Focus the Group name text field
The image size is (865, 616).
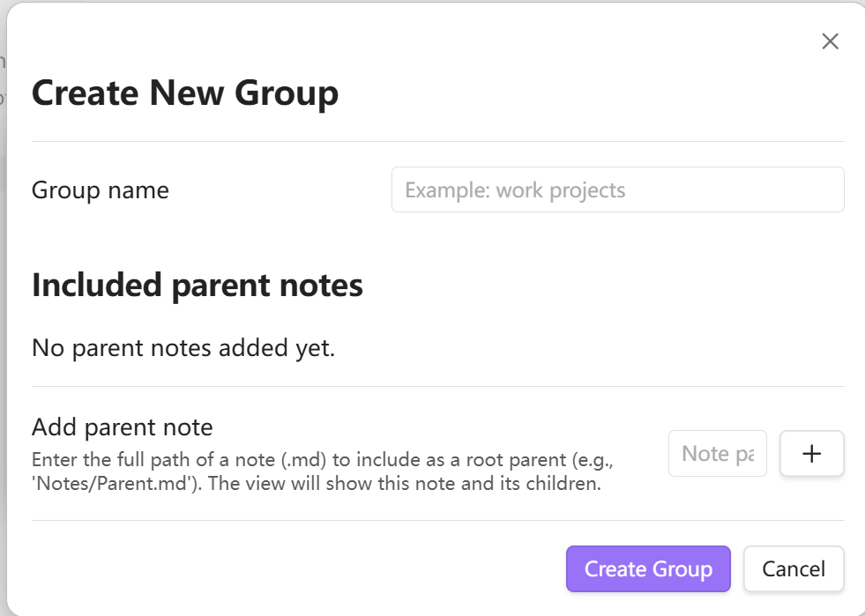pyautogui.click(x=617, y=189)
